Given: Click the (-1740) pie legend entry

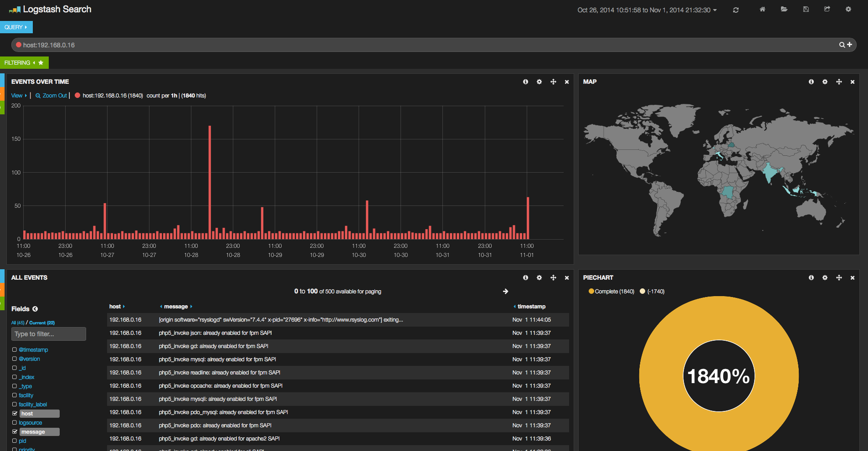Looking at the screenshot, I should pyautogui.click(x=652, y=292).
